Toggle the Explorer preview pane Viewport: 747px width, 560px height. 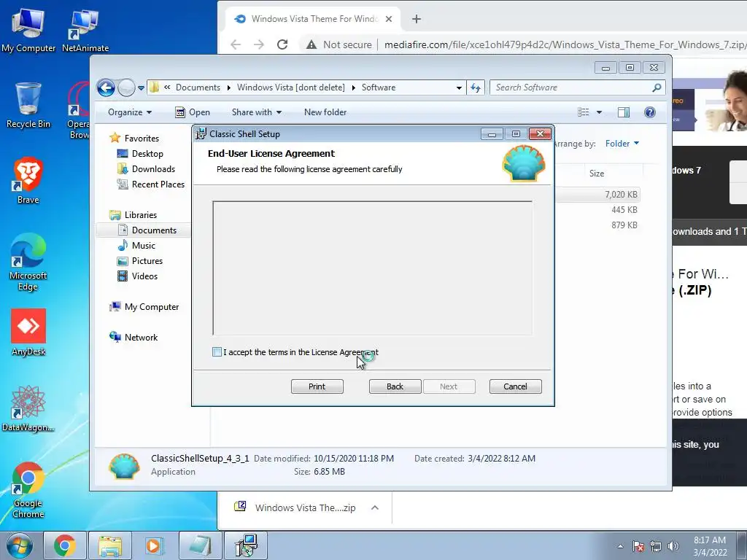click(x=624, y=112)
